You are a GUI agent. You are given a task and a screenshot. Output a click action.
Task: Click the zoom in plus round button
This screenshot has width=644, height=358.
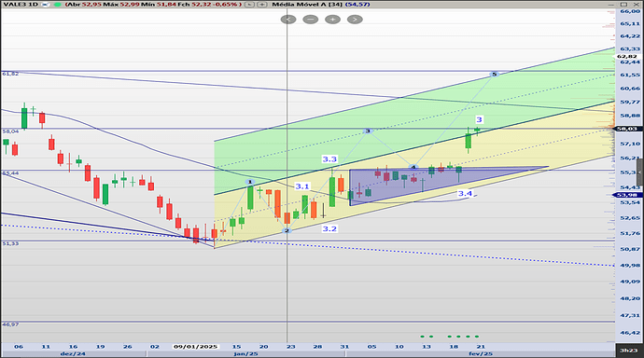coord(332,20)
